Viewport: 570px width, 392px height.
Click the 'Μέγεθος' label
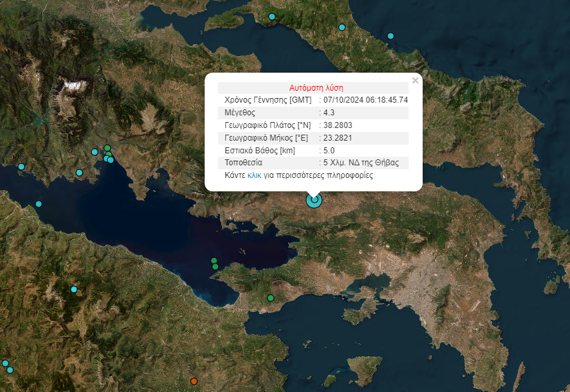[240, 113]
